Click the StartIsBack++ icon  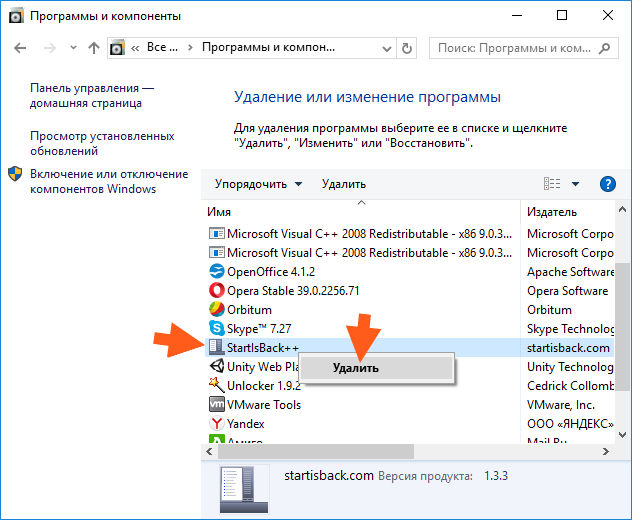tap(216, 347)
